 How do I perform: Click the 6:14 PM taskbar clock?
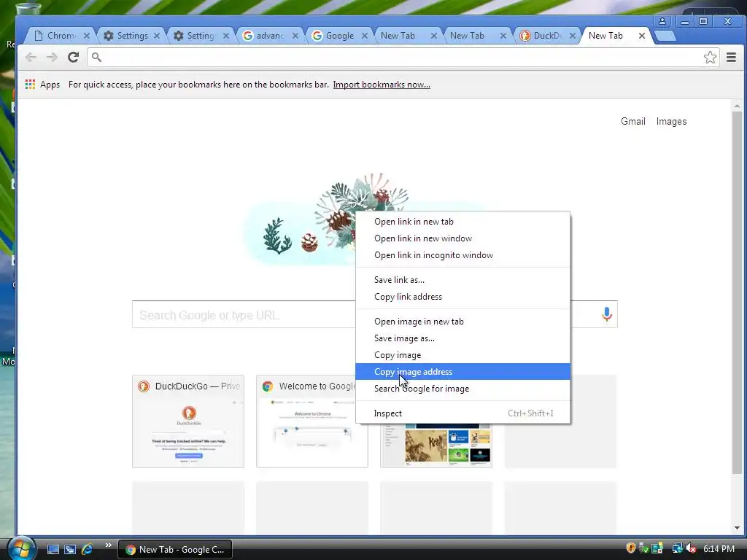pos(719,549)
